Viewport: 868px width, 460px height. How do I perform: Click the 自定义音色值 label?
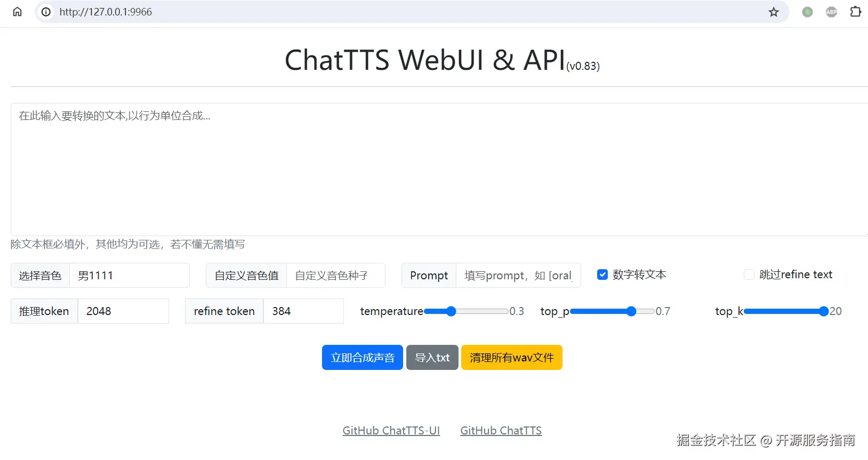pyautogui.click(x=246, y=276)
